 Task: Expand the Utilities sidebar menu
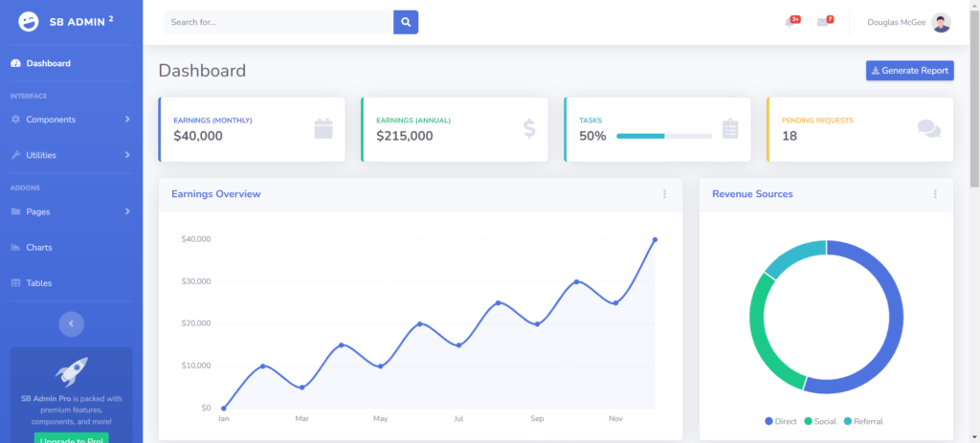point(71,155)
